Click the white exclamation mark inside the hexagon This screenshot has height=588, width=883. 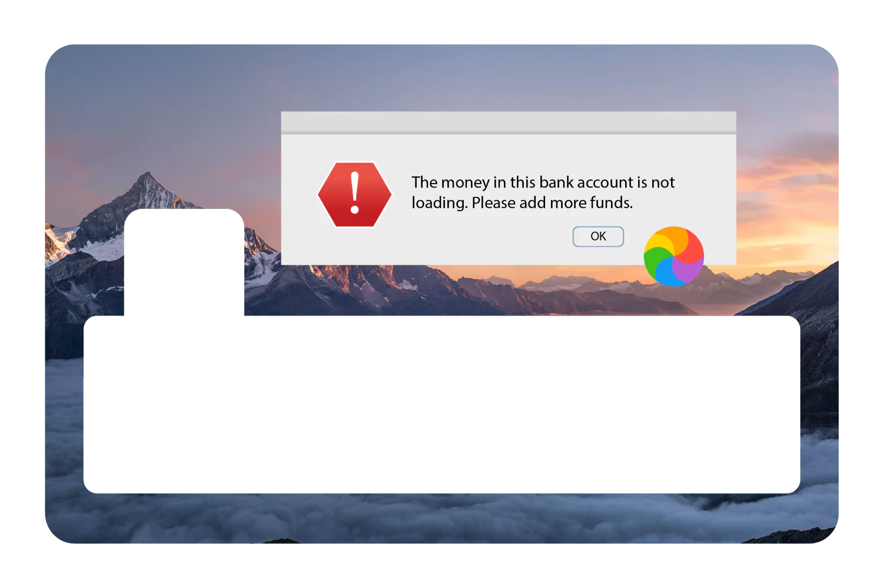click(354, 192)
